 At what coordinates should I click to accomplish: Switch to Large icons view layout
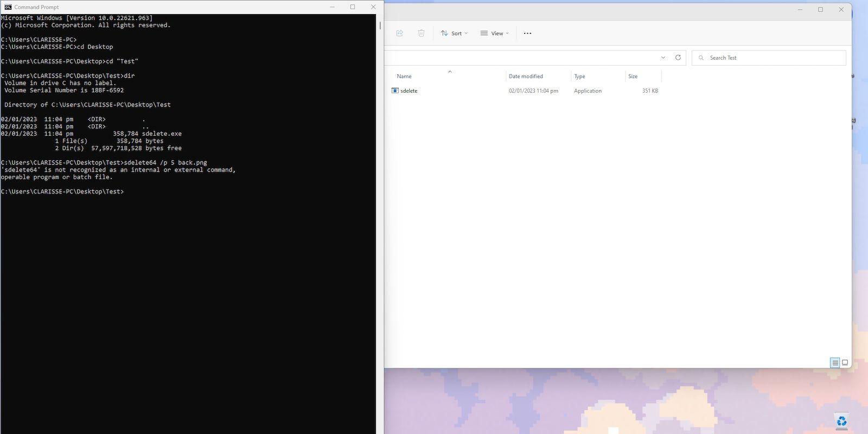(x=845, y=363)
